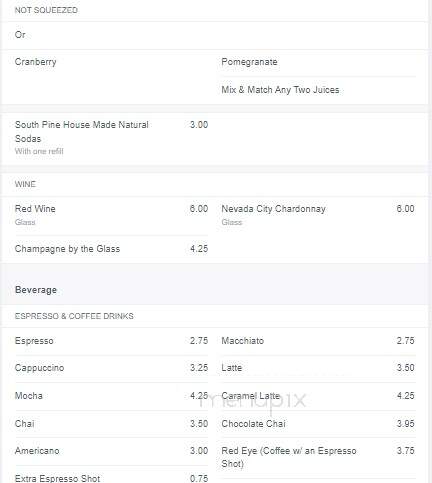Select the Chai drink
This screenshot has height=483, width=432.
111,424
